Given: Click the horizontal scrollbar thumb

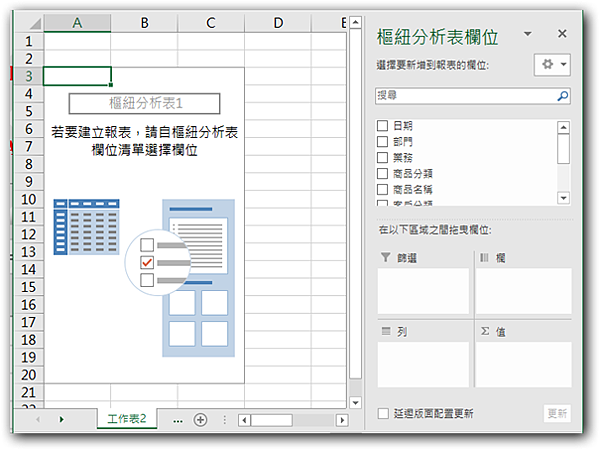Looking at the screenshot, I should (272, 420).
